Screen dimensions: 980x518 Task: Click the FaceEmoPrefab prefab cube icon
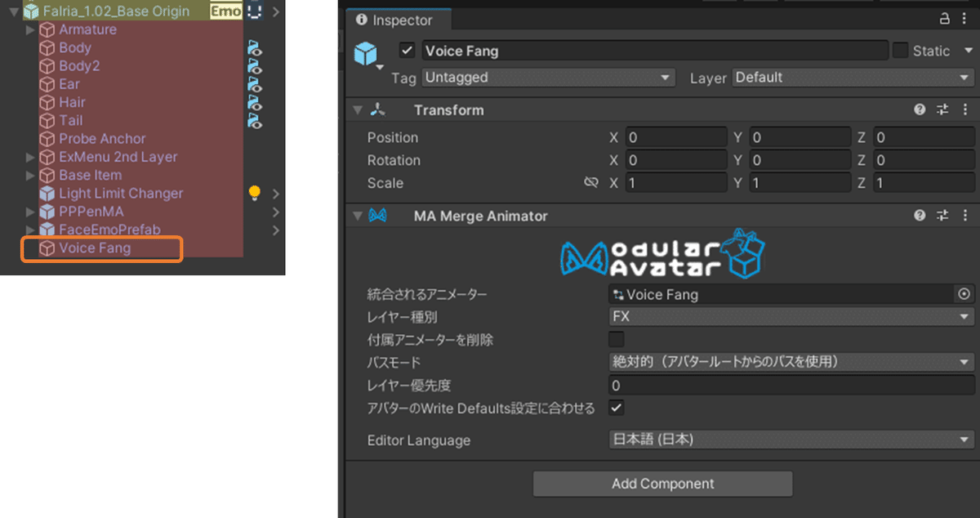(x=47, y=230)
